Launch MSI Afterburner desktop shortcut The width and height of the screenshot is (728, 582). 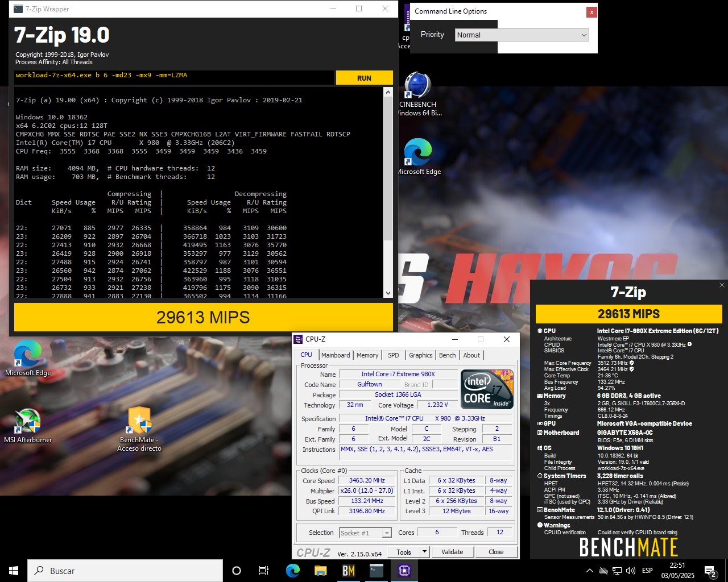pyautogui.click(x=27, y=421)
